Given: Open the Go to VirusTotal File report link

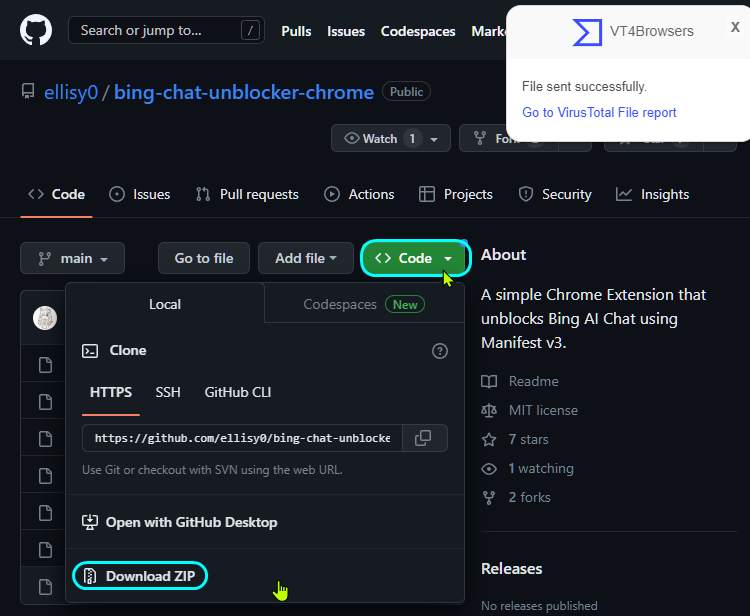Looking at the screenshot, I should (x=599, y=112).
